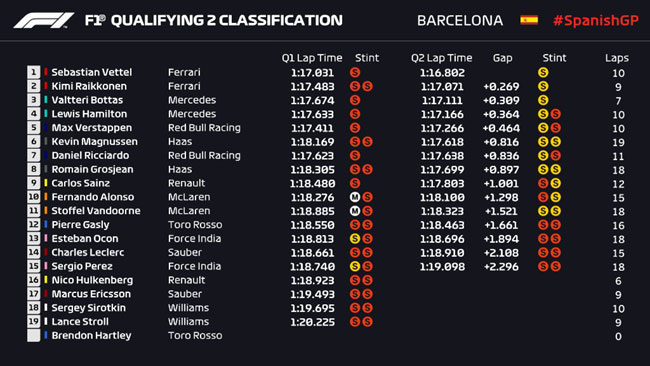The height and width of the screenshot is (366, 650).
Task: Click Raikkonen's yellow Q2 stint tyre icon
Action: pos(543,87)
